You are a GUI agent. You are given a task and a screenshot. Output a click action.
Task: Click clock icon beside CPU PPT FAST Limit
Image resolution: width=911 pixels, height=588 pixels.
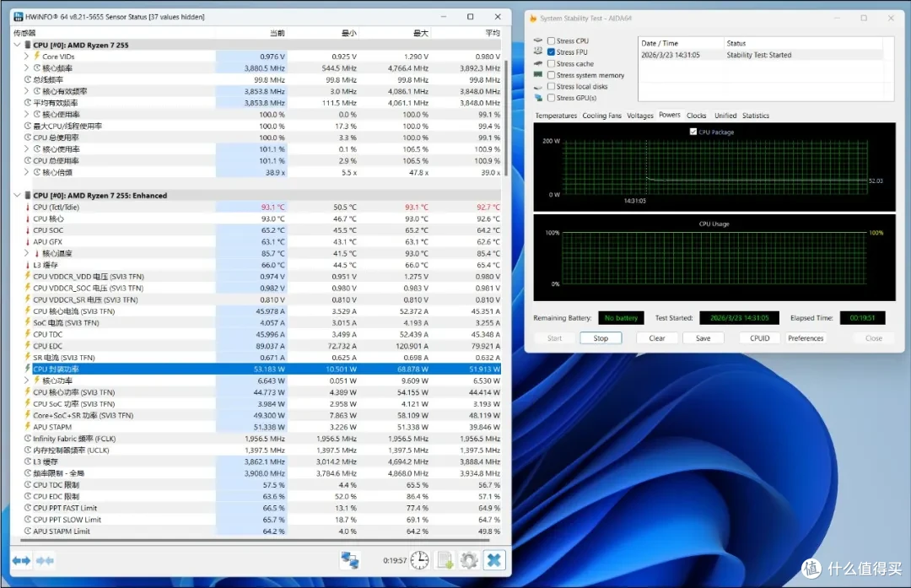[27, 508]
